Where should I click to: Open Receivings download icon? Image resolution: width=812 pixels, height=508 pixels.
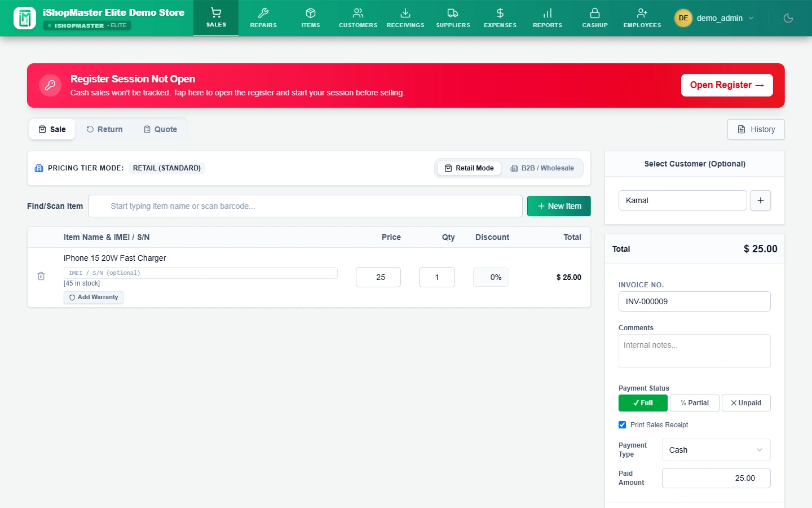[x=405, y=13]
